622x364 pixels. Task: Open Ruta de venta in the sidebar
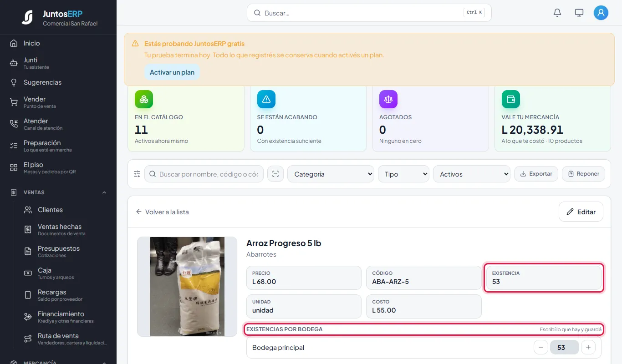66,339
